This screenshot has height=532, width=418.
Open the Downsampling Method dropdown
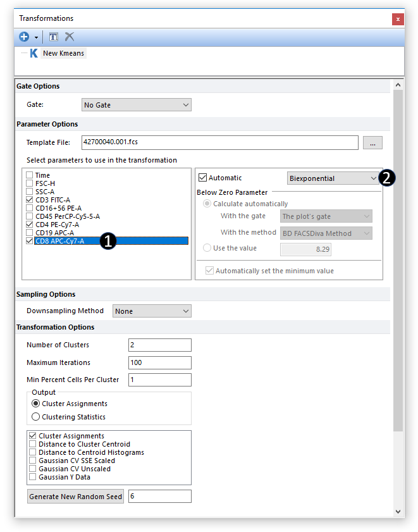(x=152, y=311)
